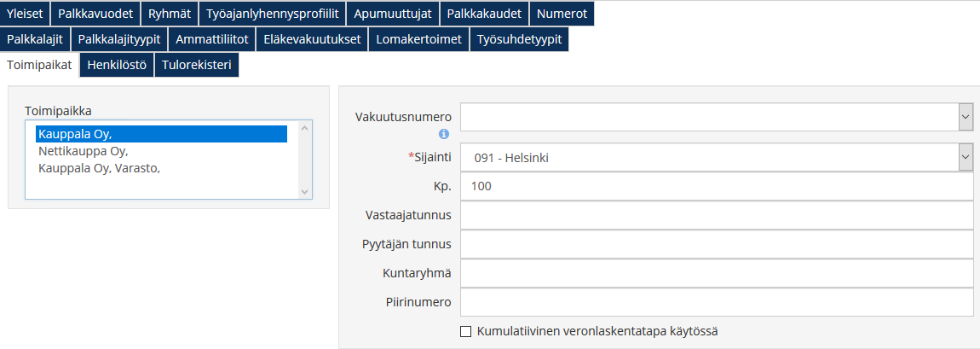Go to the Palkkalajit tab

pos(35,39)
